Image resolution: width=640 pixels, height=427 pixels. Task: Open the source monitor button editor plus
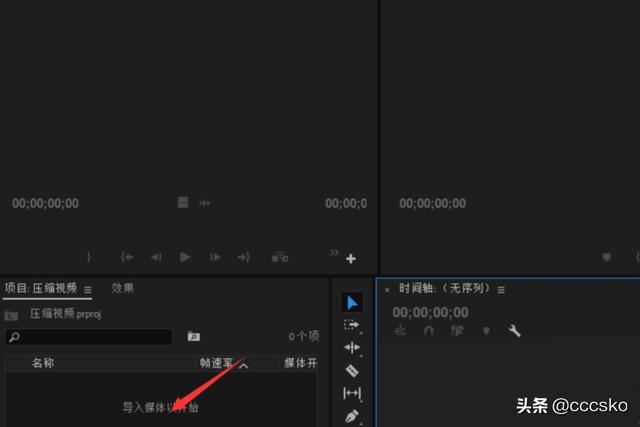click(x=351, y=259)
